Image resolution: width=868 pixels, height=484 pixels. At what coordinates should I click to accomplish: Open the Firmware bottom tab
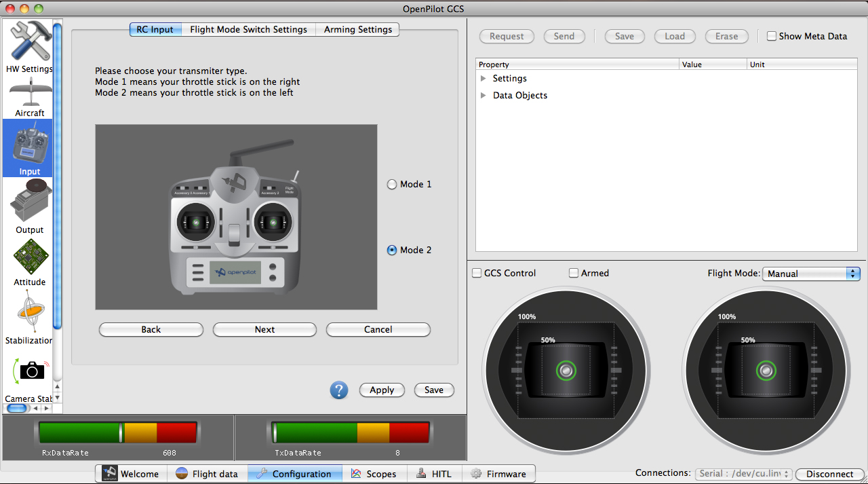coord(498,474)
